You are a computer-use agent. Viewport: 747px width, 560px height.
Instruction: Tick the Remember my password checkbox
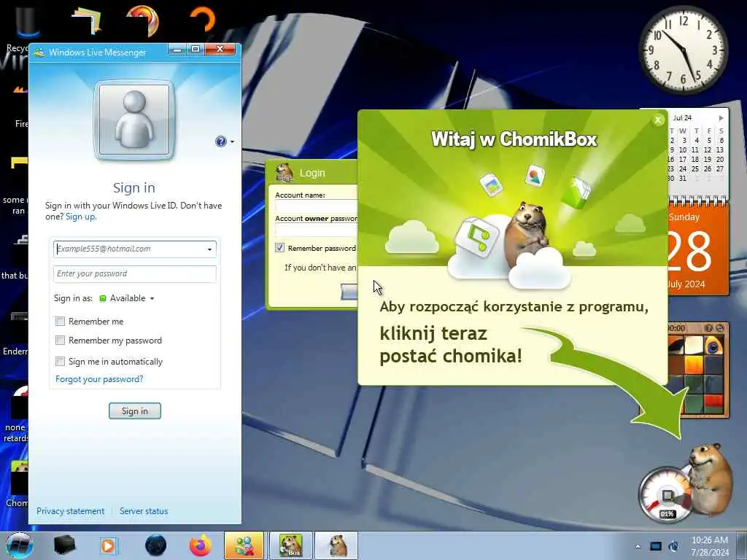pos(60,341)
